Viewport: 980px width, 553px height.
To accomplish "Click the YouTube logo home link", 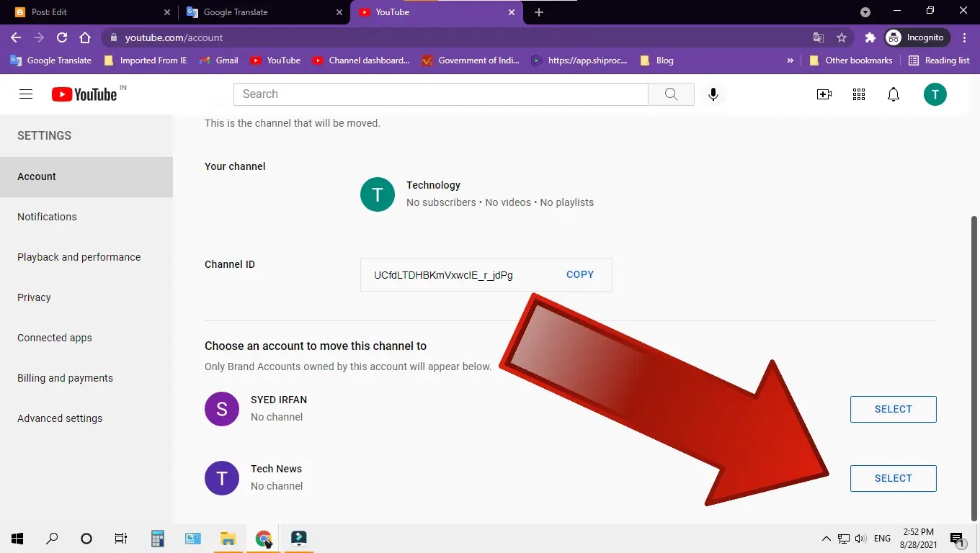I will click(84, 94).
